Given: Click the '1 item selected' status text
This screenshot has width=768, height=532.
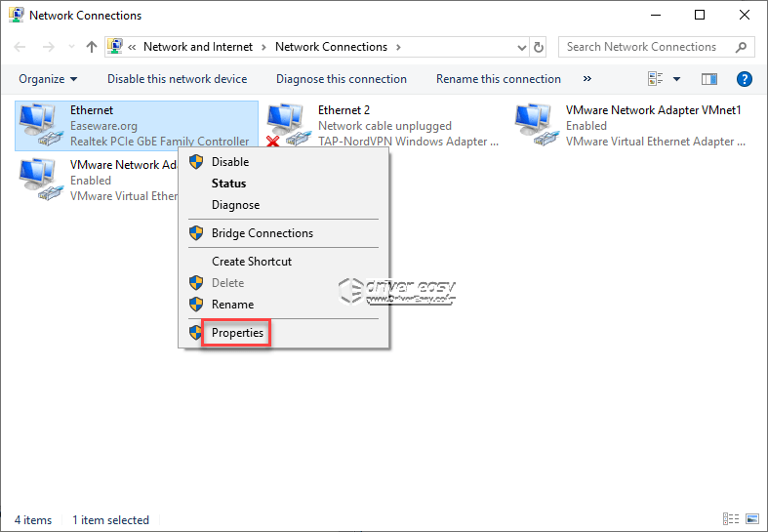Looking at the screenshot, I should pos(110,519).
